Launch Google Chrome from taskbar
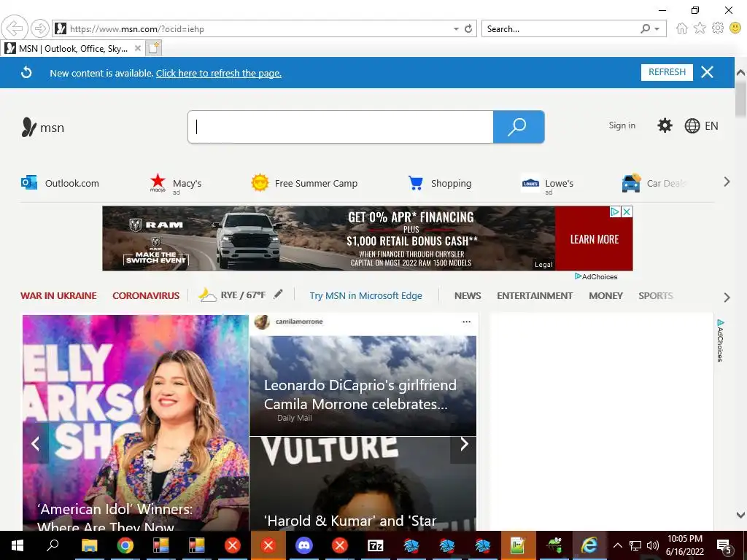The image size is (747, 560). click(125, 545)
